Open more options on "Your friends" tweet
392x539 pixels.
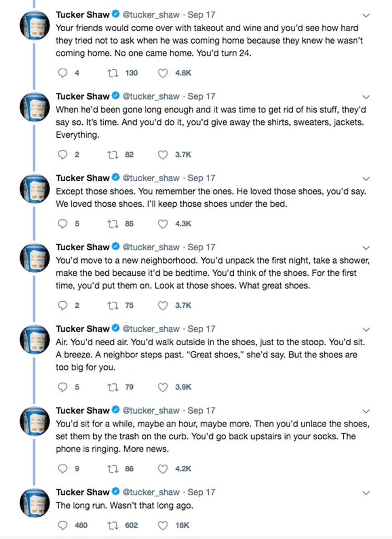coord(366,16)
